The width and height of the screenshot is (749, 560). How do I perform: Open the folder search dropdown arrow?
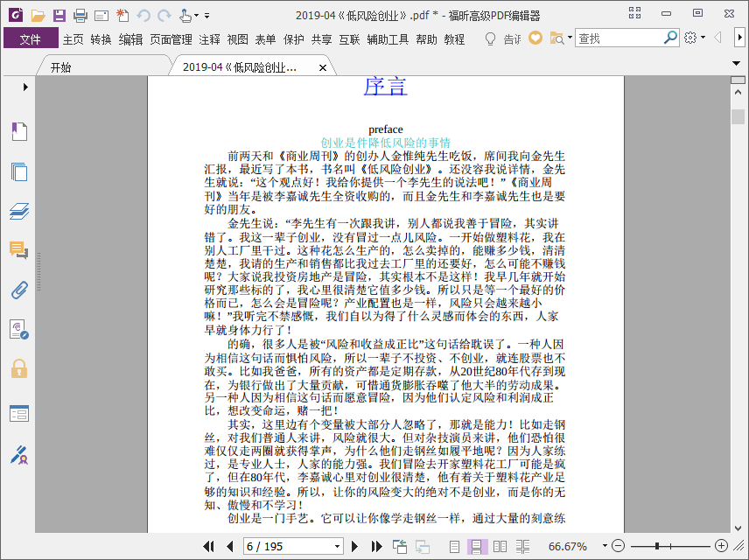pyautogui.click(x=570, y=38)
